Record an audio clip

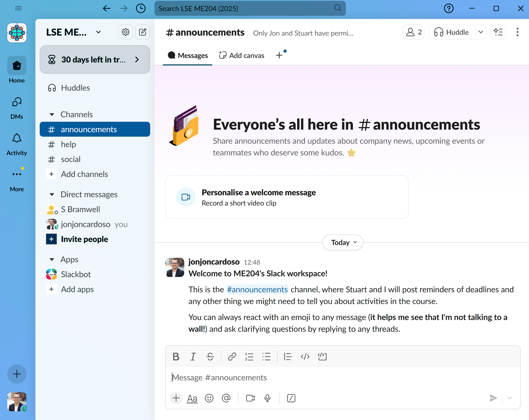(267, 398)
